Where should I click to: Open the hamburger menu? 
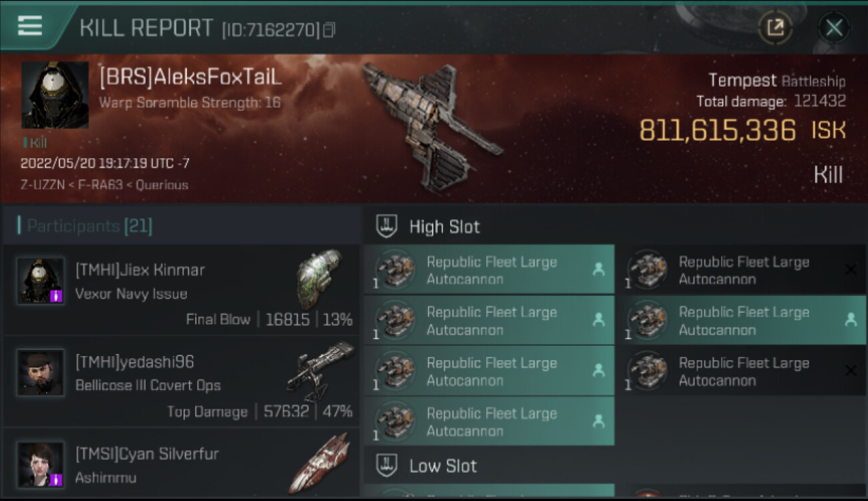(x=30, y=25)
